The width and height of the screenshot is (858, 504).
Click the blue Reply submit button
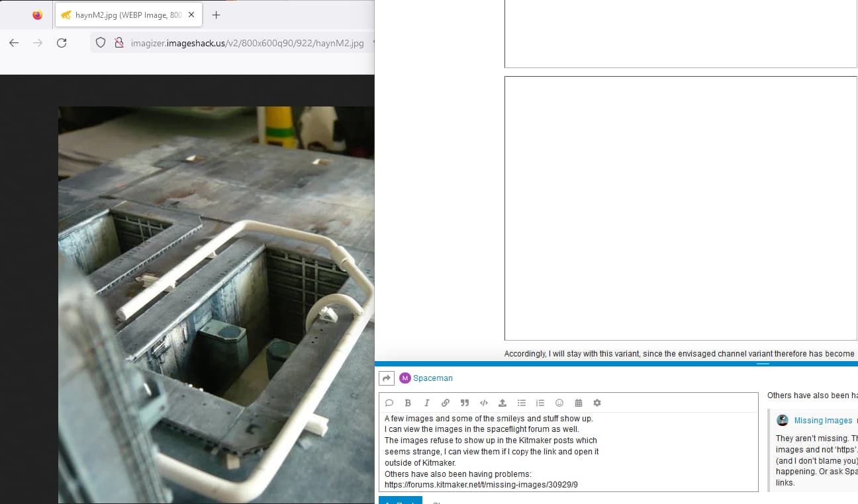point(400,501)
